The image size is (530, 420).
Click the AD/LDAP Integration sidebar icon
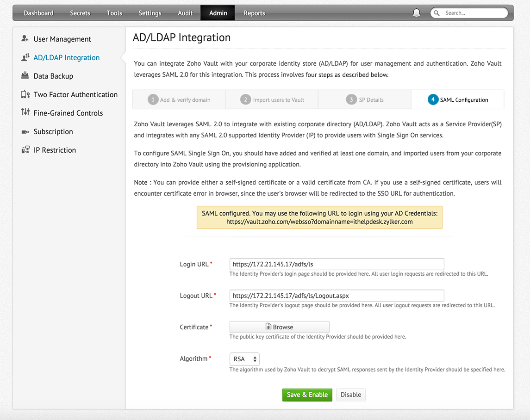point(25,57)
